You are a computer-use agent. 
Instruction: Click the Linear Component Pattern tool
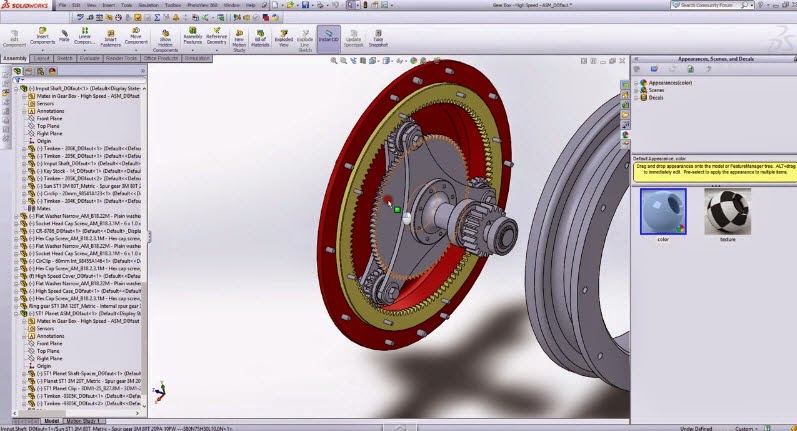pos(84,37)
